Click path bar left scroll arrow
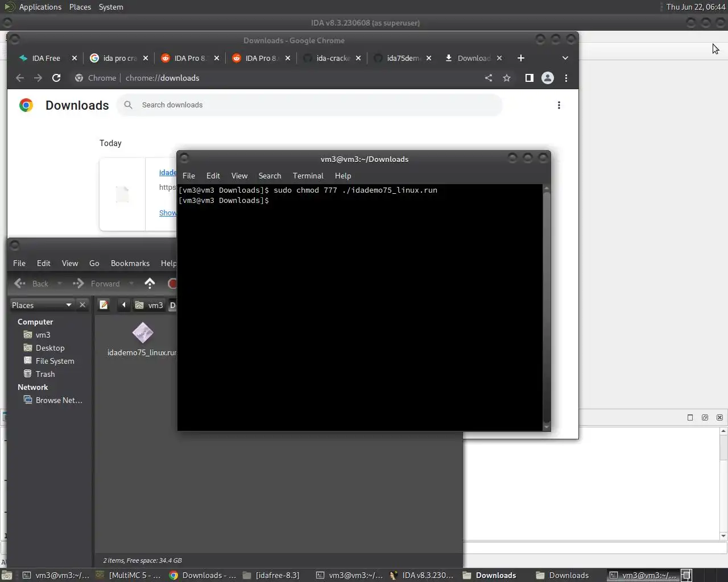This screenshot has width=728, height=582. [123, 305]
